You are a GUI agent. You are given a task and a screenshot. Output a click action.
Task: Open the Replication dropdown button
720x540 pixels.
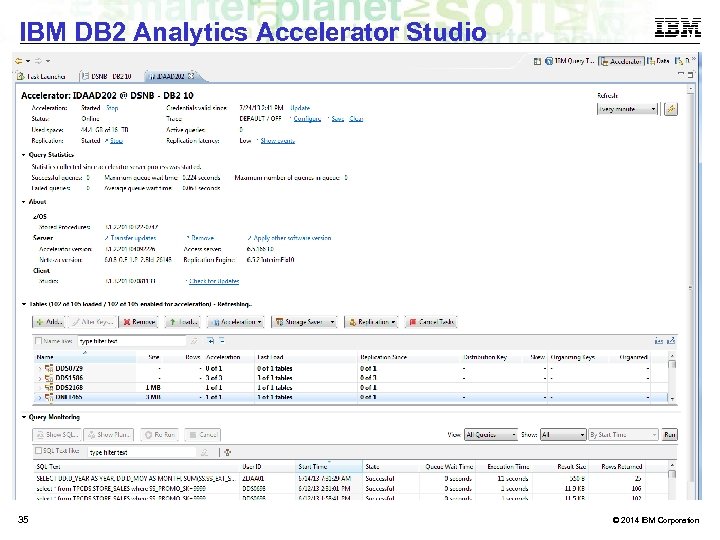coord(371,322)
